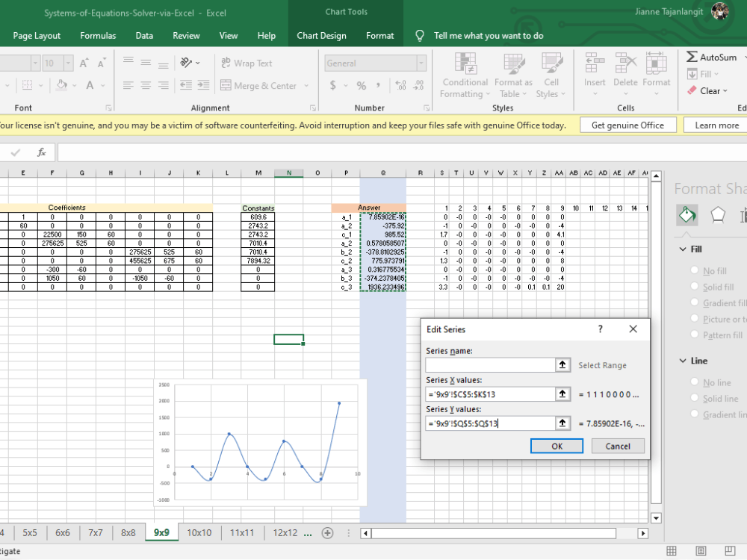Click the Series name input field
The image size is (747, 560).
[x=490, y=365]
